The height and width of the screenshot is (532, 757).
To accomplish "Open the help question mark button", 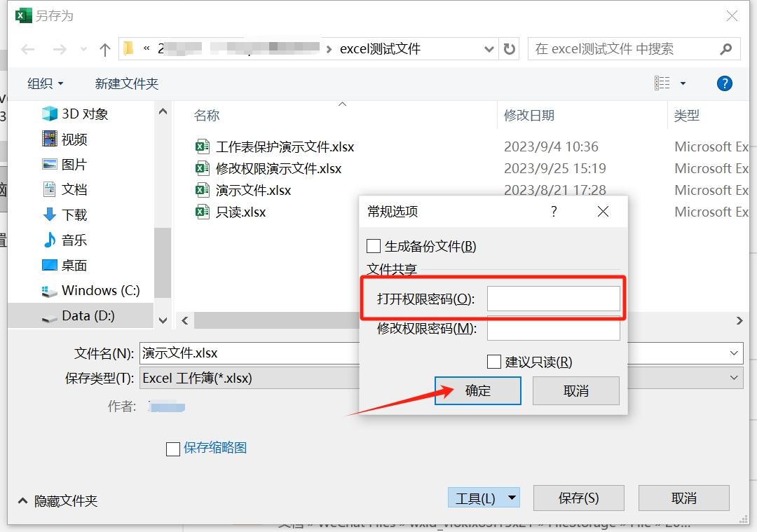I will point(724,83).
